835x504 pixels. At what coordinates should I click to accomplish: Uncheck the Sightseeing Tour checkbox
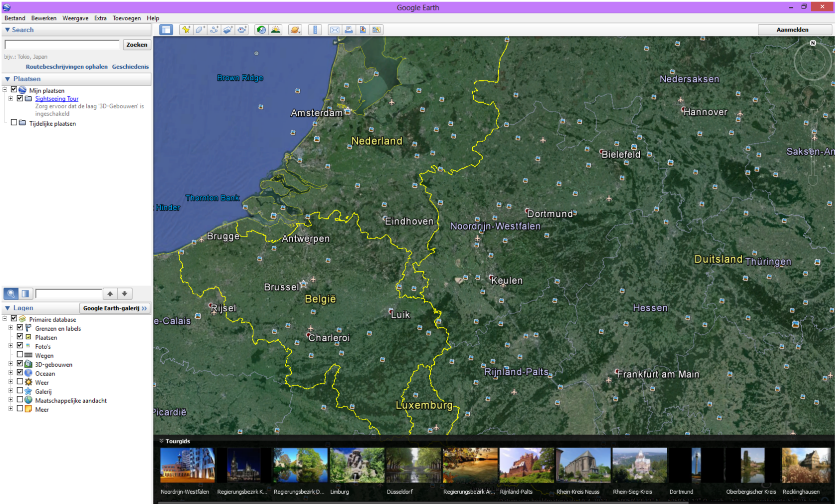coord(20,98)
